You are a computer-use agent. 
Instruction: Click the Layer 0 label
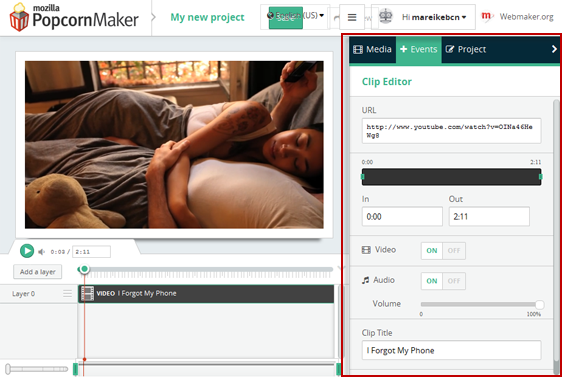23,294
